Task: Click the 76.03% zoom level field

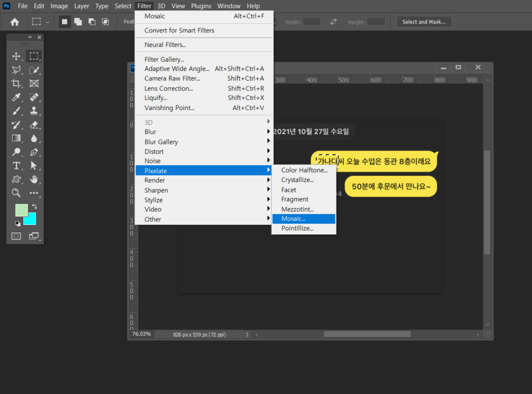Action: [141, 334]
